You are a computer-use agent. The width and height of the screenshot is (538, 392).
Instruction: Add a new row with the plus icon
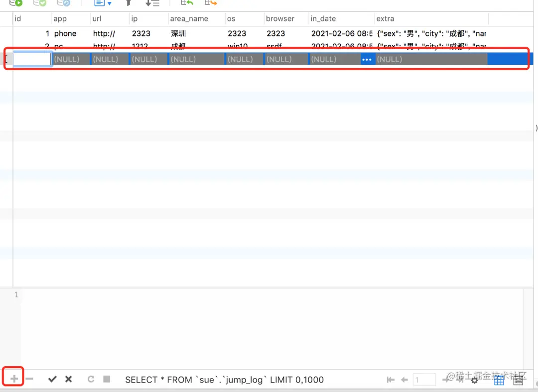(x=14, y=379)
